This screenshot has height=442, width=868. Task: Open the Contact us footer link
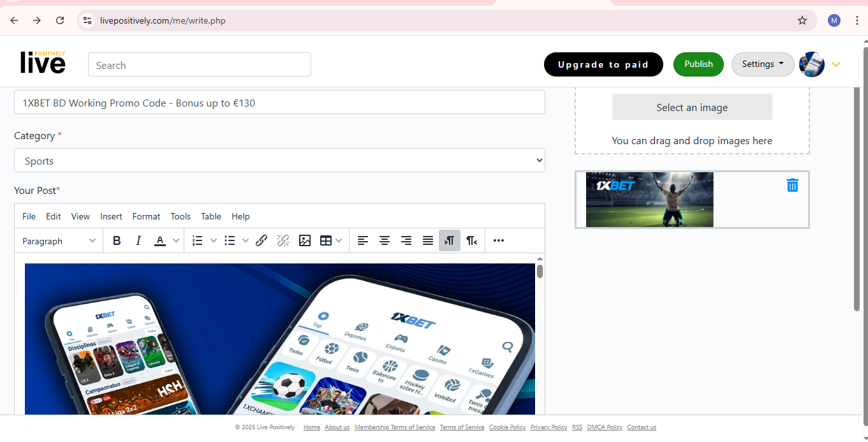point(642,427)
